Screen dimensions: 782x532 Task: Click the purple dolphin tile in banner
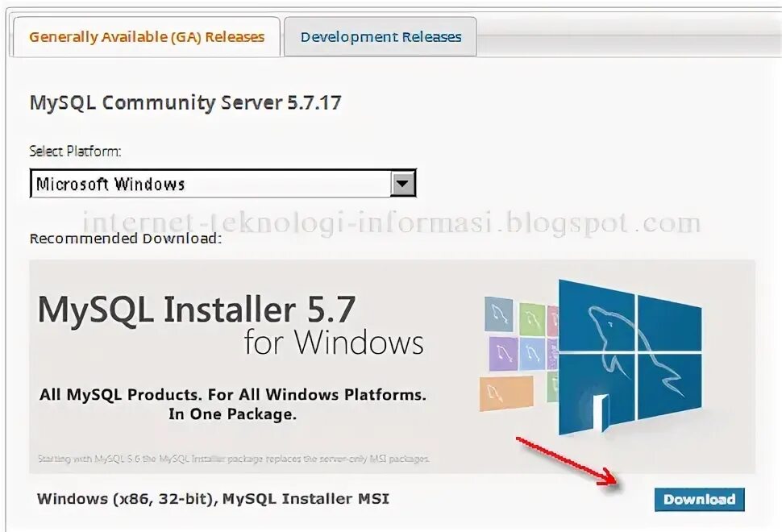[503, 354]
